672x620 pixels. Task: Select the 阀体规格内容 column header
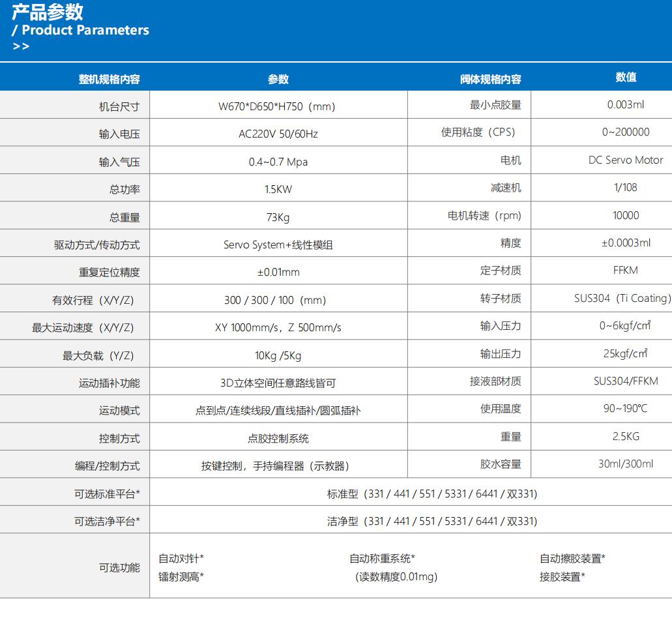click(490, 80)
